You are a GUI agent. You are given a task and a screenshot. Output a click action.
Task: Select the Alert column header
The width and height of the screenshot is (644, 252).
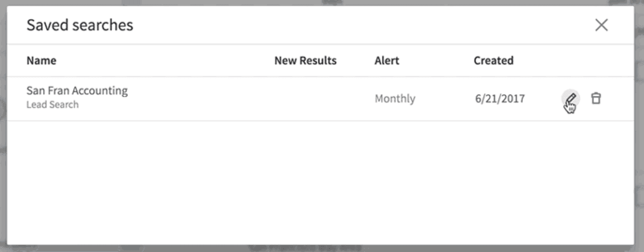(387, 61)
